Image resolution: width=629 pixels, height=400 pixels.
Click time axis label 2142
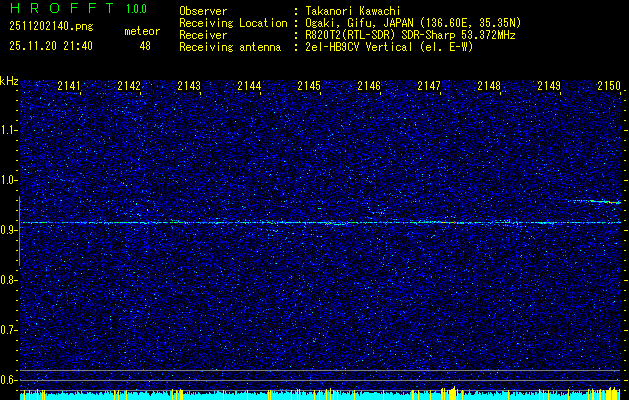[x=129, y=86]
